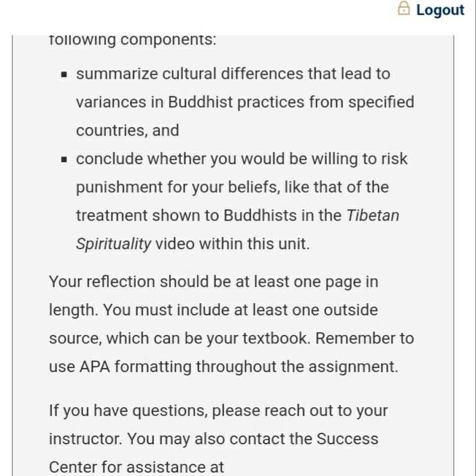This screenshot has width=476, height=476.
Task: Click the first square bullet marker
Action: 63,74
